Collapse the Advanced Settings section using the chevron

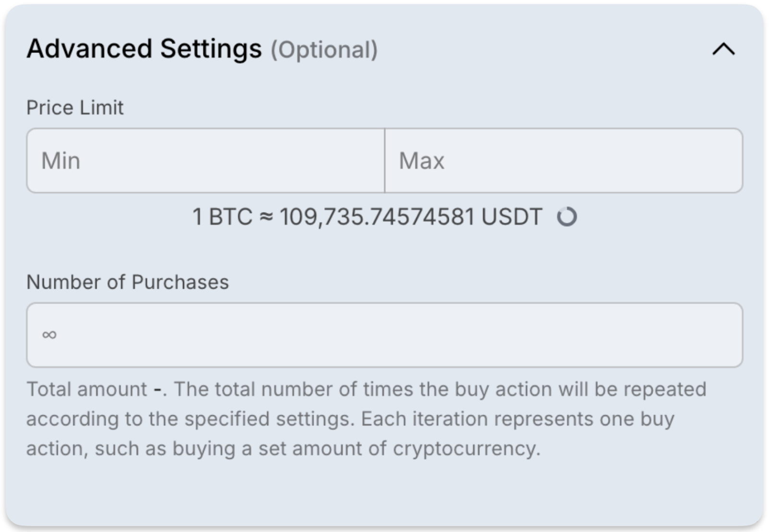[723, 49]
